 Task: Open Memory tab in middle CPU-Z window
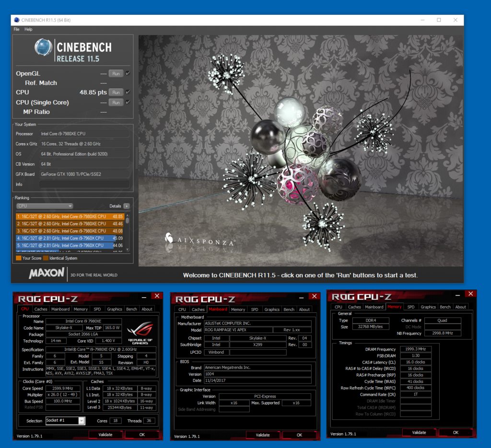click(238, 310)
